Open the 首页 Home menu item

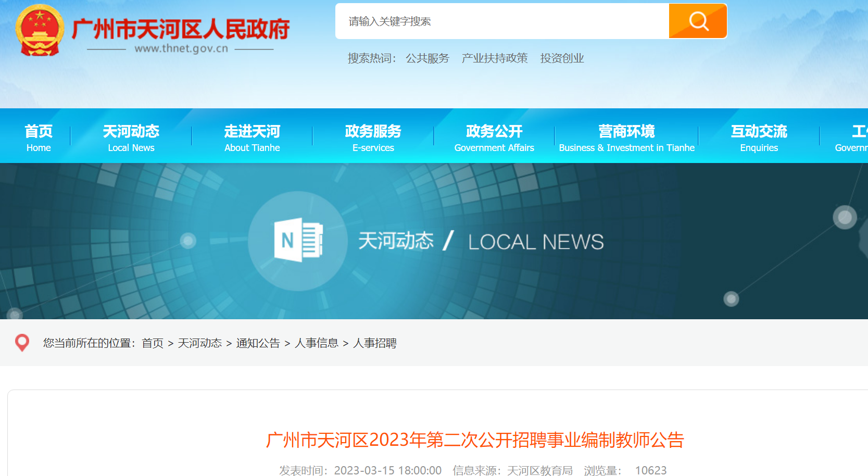pos(39,137)
